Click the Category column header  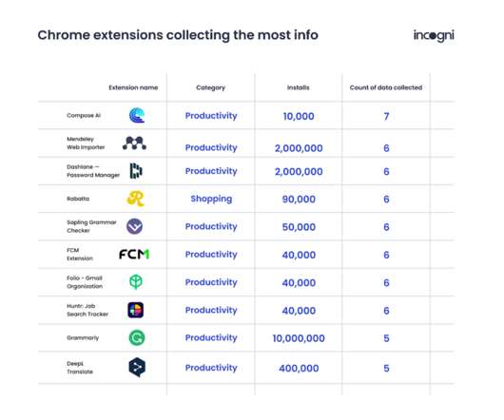pyautogui.click(x=210, y=87)
